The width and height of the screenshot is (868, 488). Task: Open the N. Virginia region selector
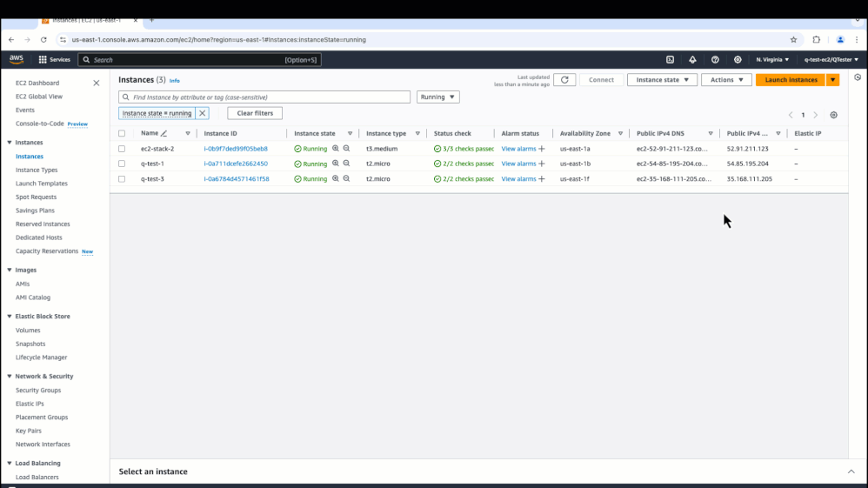coord(772,59)
